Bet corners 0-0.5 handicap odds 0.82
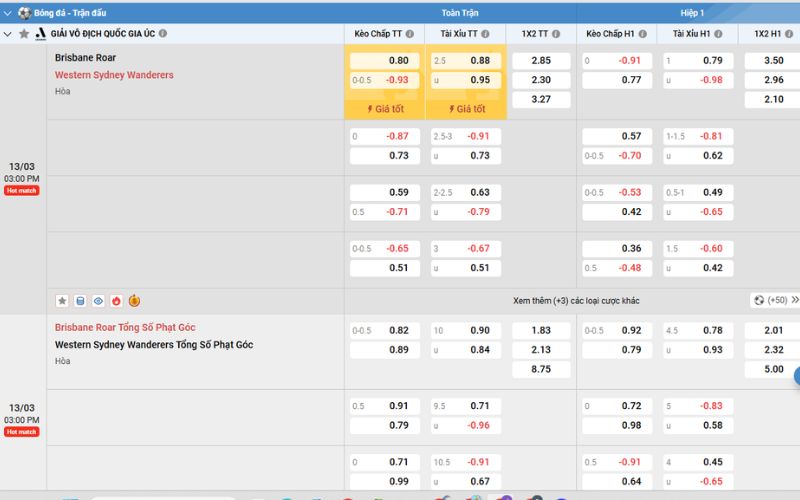 [x=385, y=331]
